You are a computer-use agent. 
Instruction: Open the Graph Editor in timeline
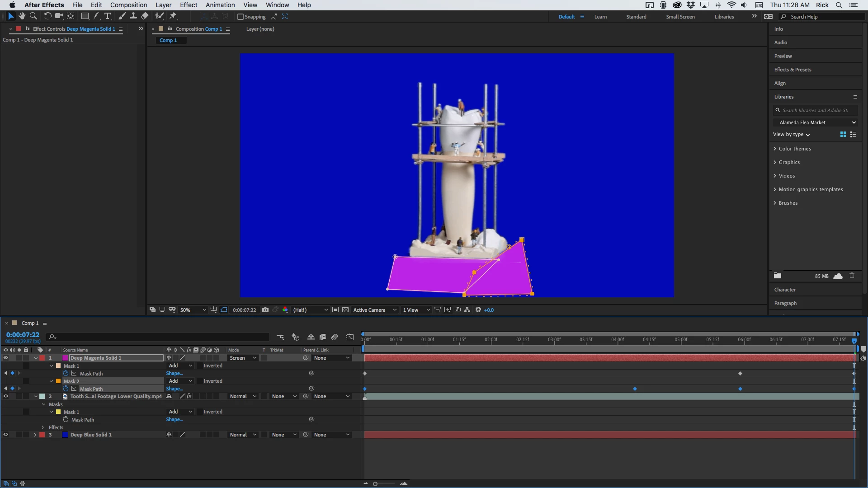pyautogui.click(x=350, y=337)
